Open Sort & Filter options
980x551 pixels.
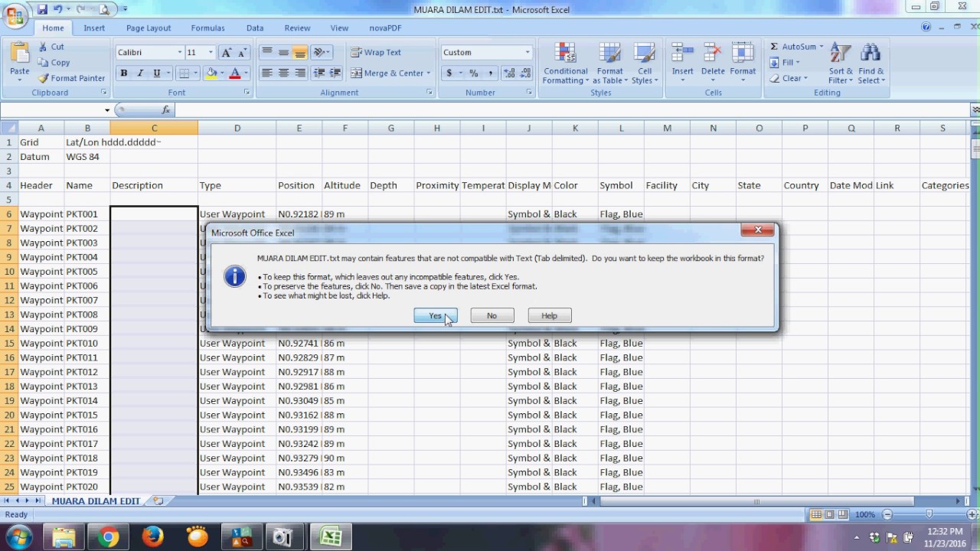(x=840, y=64)
